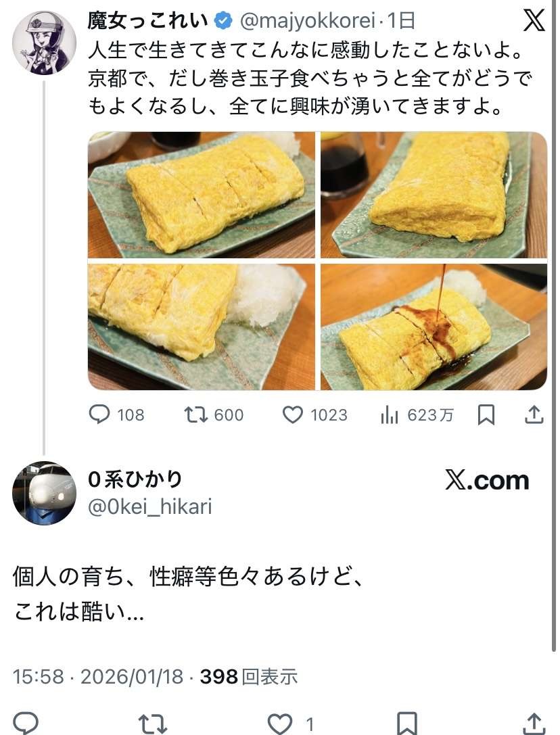Repost the 0系ひかり post
Screen dimensions: 560x735
coord(153,724)
